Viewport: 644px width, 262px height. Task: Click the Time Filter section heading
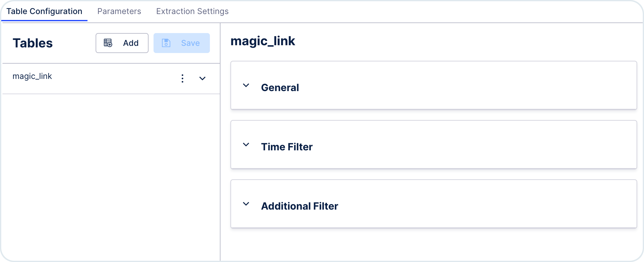(287, 147)
